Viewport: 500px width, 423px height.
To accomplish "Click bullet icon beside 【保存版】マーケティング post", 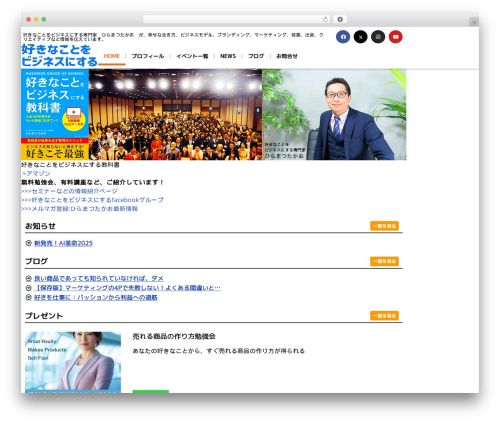I will tap(29, 287).
